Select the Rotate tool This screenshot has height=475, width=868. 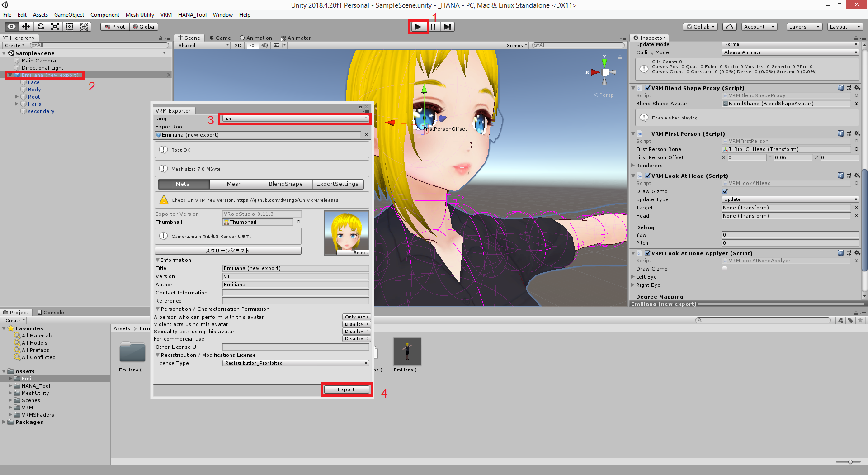[40, 27]
